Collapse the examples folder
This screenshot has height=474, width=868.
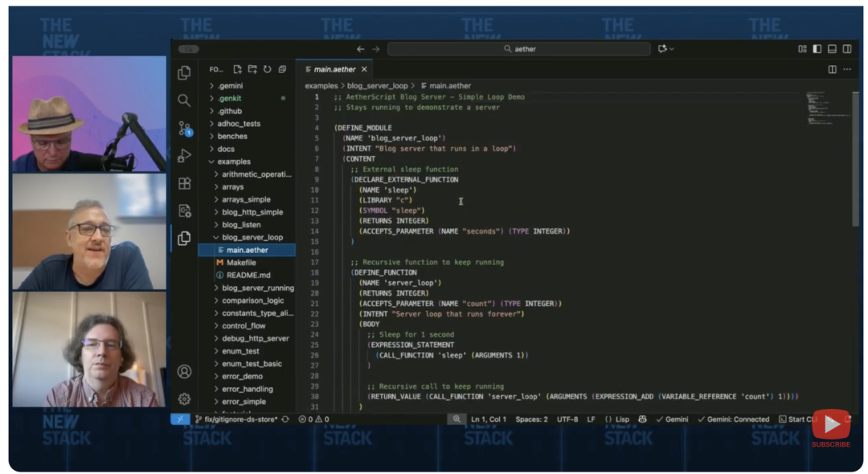tap(233, 161)
